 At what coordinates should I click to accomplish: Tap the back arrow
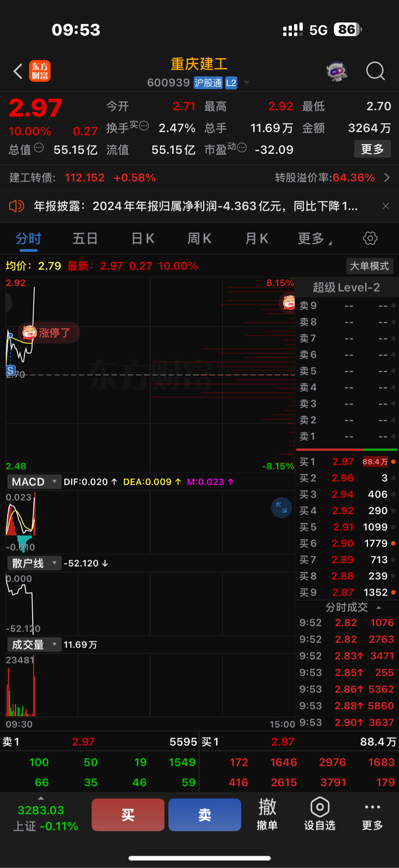18,71
